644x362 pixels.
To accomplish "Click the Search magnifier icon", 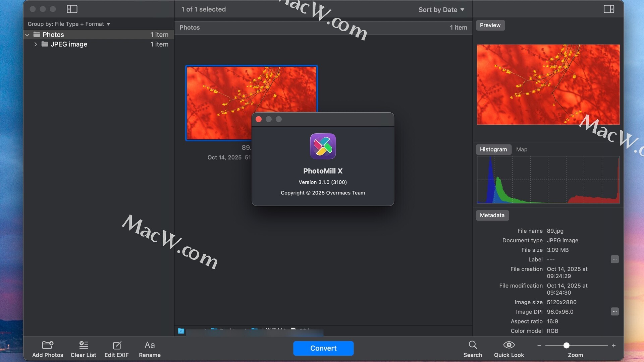I will pyautogui.click(x=473, y=345).
